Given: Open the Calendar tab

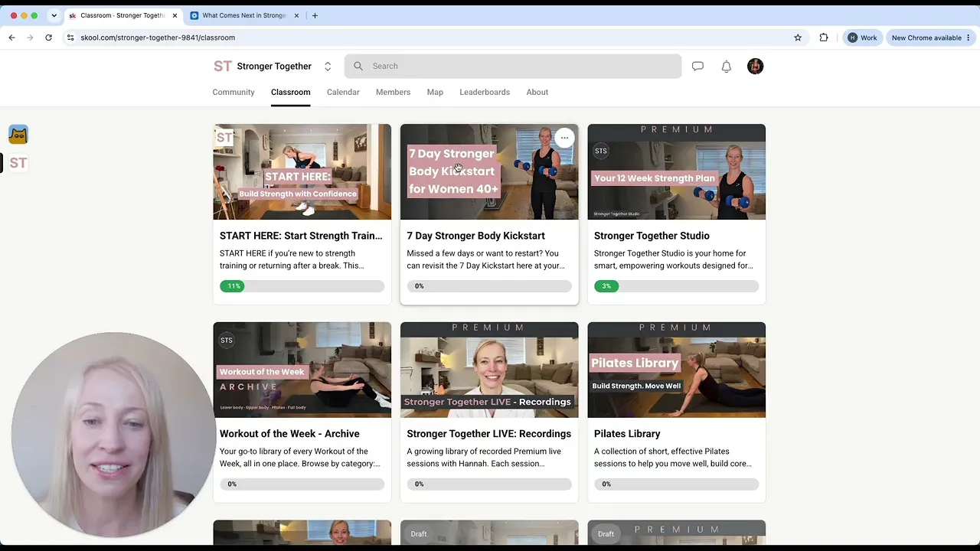Looking at the screenshot, I should 343,92.
